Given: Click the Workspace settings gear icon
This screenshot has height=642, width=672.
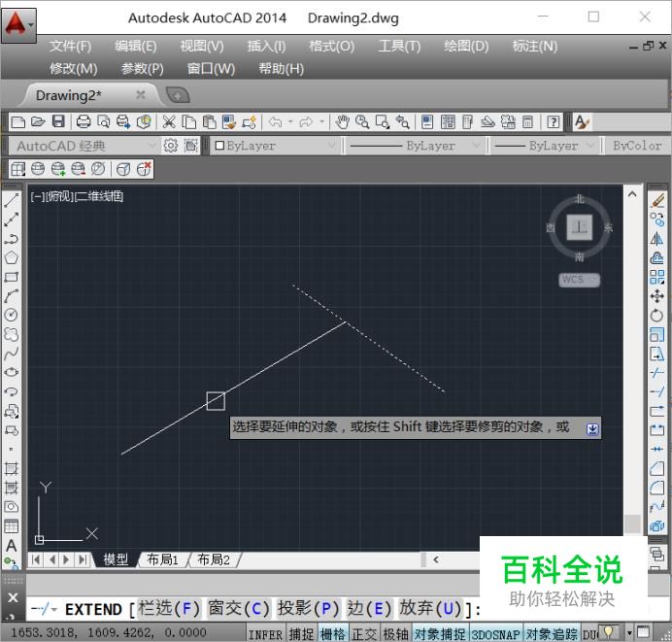Looking at the screenshot, I should pyautogui.click(x=171, y=146).
